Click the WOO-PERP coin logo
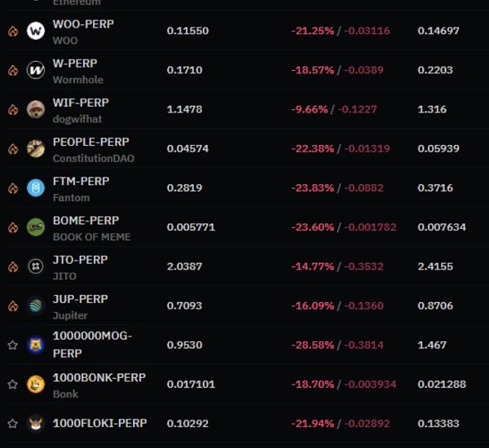This screenshot has height=448, width=489. click(x=36, y=31)
